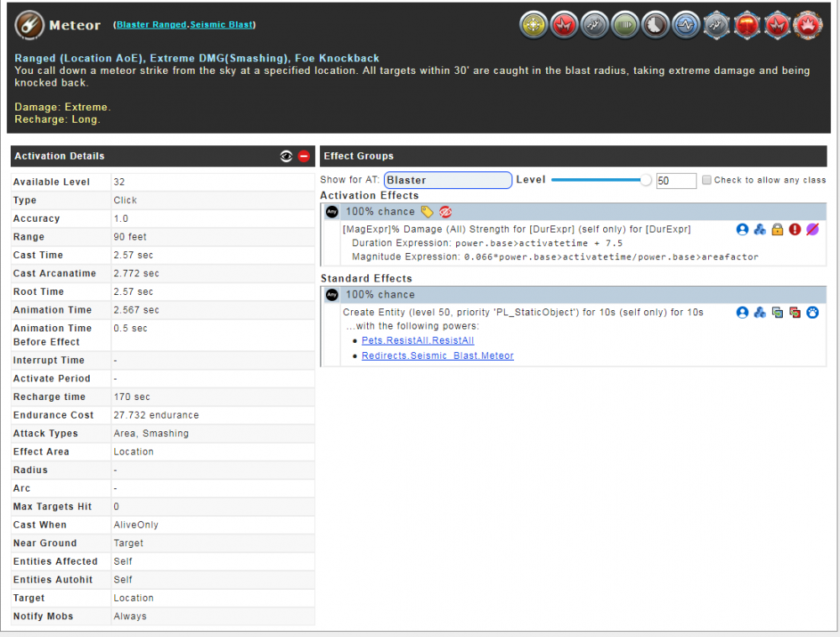Click the red mushroom cloud set icon

click(x=747, y=25)
